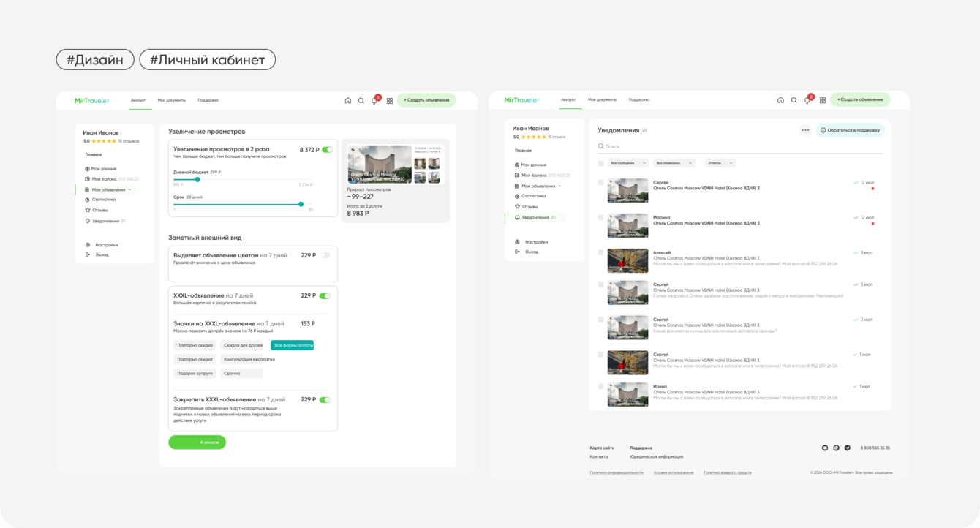
Task: Open the Отметки filter dropdown
Action: [x=720, y=163]
